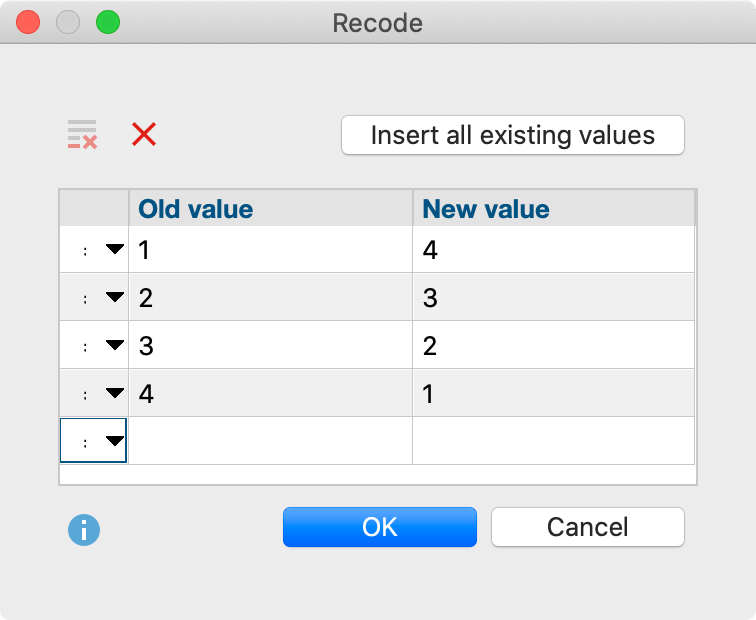Click the delete all rows icon
Screen dimensions: 756x620
(x=82, y=135)
